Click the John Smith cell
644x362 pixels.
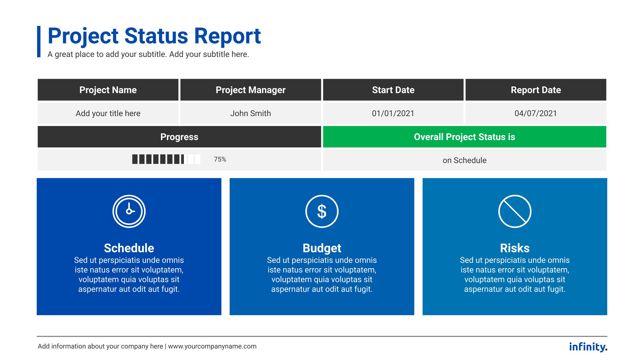click(250, 113)
